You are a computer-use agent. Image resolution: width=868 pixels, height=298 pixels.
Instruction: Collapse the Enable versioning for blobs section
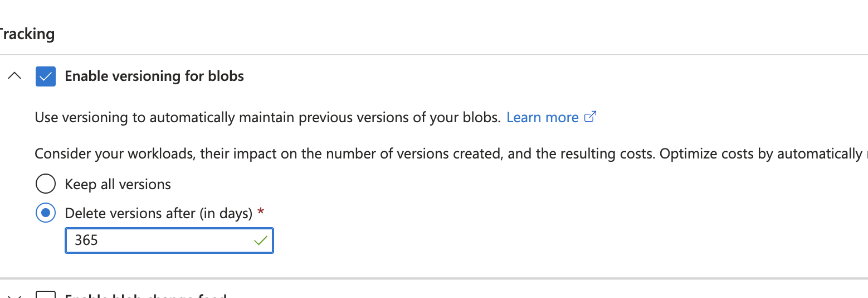(15, 76)
